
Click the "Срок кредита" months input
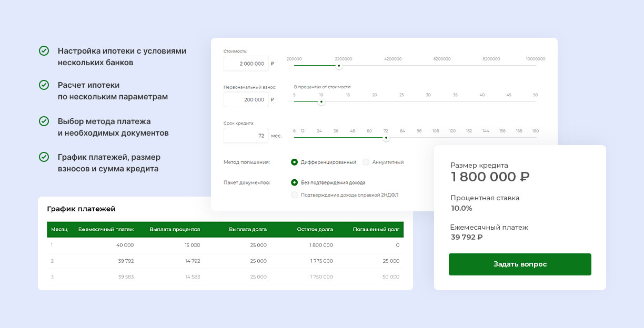[x=246, y=135]
